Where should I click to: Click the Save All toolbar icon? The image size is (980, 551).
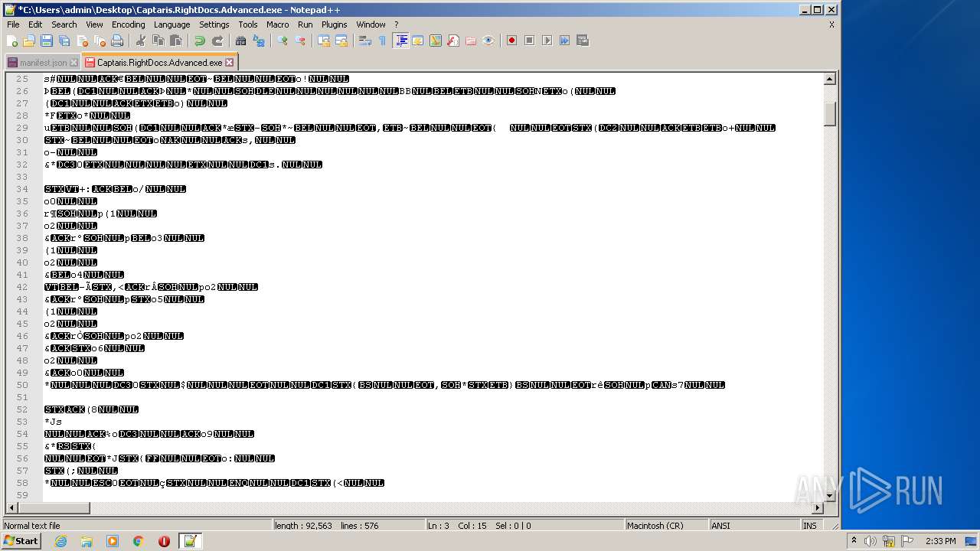click(64, 41)
